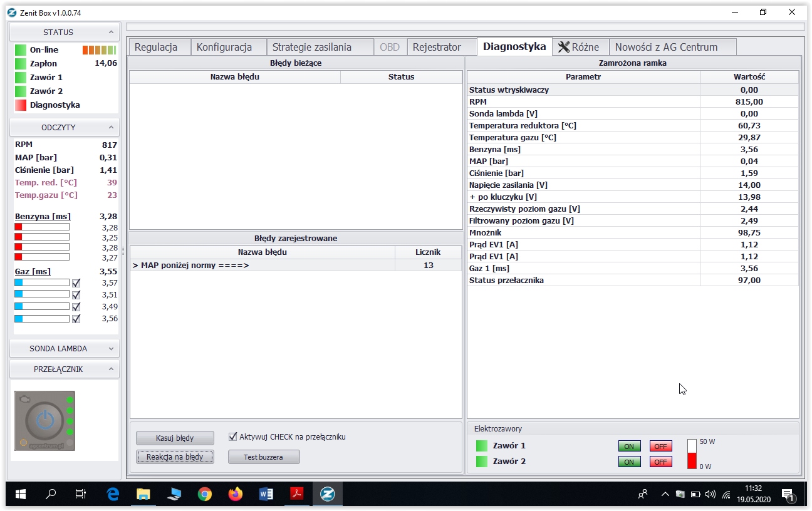Click the Zapłon green status indicator
Screen dimensions: 812x511
pyautogui.click(x=21, y=63)
